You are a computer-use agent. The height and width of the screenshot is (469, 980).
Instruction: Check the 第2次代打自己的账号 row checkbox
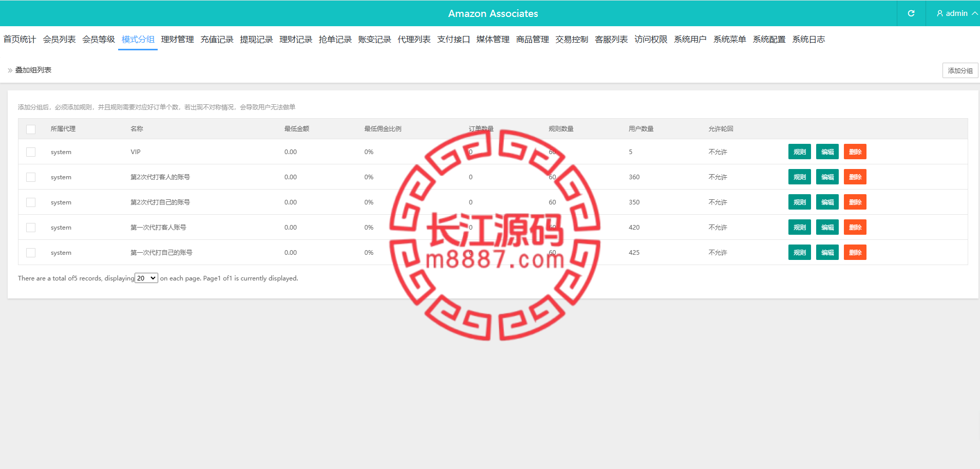[31, 202]
